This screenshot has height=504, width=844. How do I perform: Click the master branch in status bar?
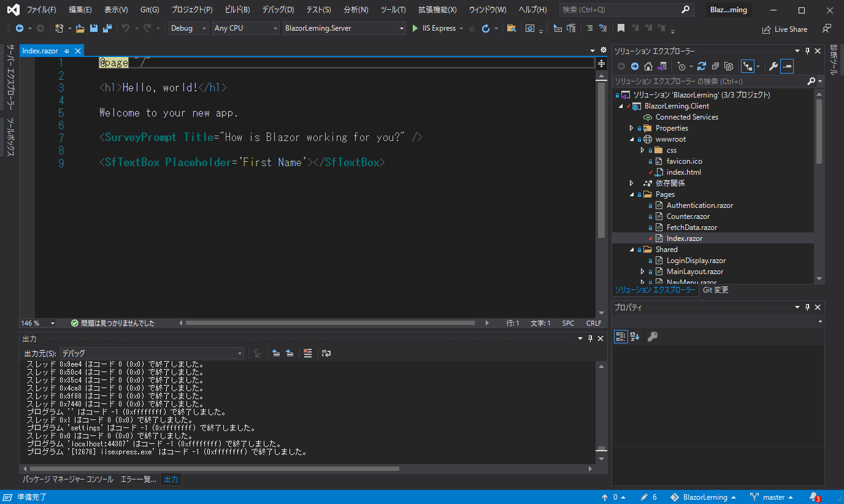772,497
